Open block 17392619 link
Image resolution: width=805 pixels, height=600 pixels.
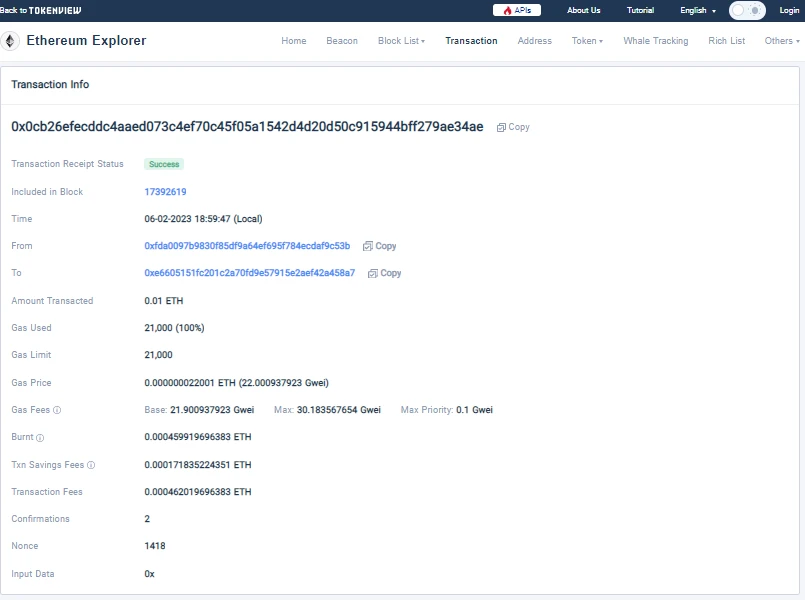[x=166, y=192]
